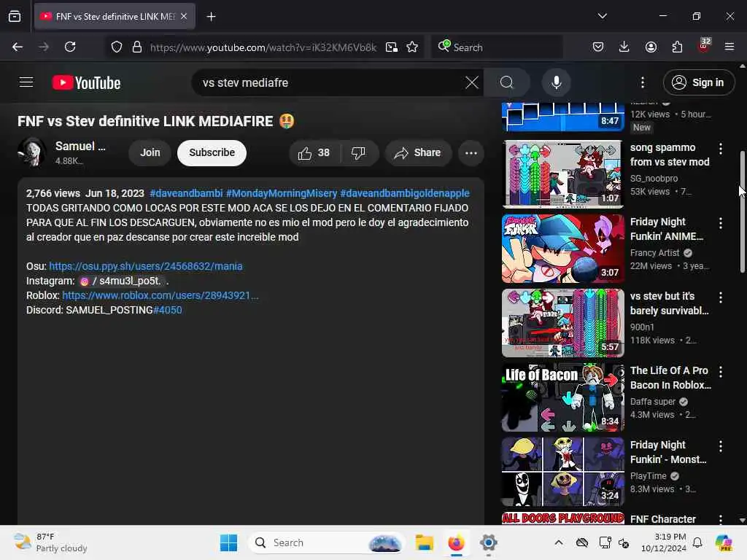Open options for vs stev barely survivable video

tap(720, 297)
